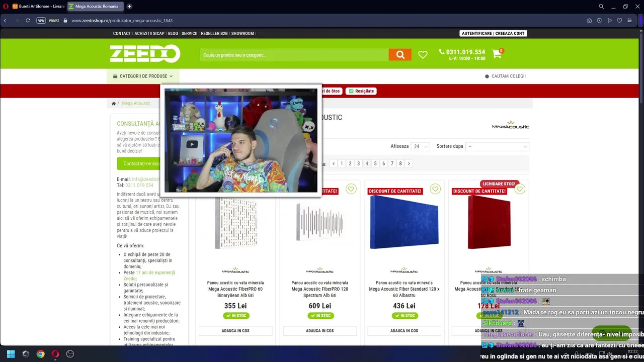Go to next page arrow in pagination
The image size is (644, 362).
coord(409,163)
